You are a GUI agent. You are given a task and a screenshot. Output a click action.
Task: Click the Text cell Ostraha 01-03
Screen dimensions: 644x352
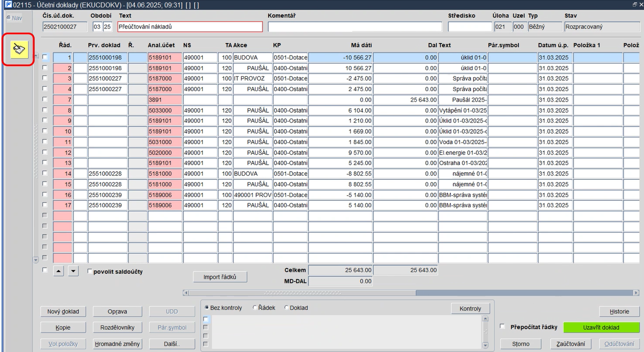[x=463, y=163]
